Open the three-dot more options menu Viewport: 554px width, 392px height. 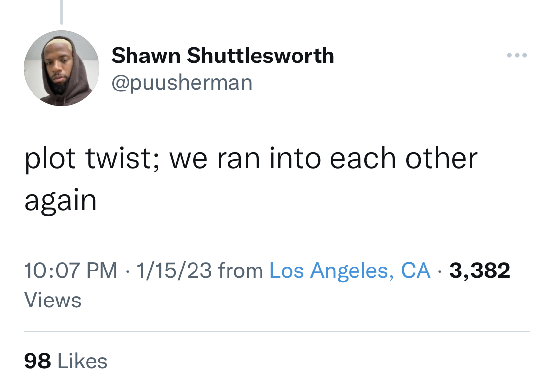coord(517,55)
